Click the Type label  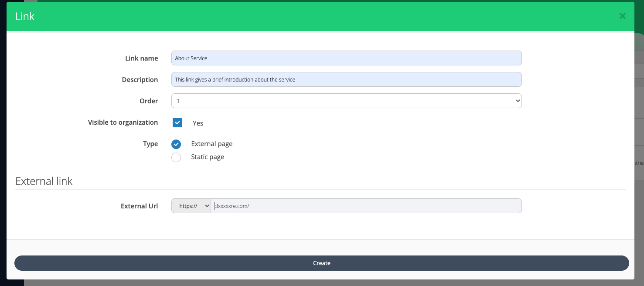[x=150, y=144]
